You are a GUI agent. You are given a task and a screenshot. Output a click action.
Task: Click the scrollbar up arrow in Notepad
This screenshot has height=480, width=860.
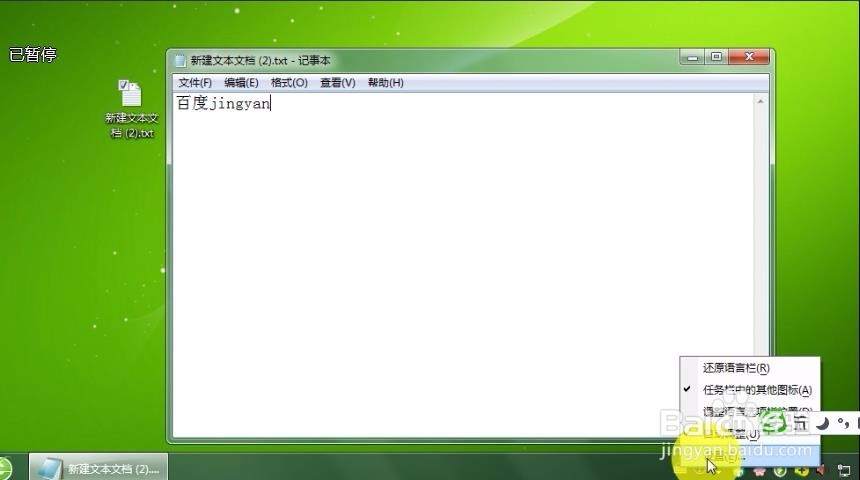760,101
